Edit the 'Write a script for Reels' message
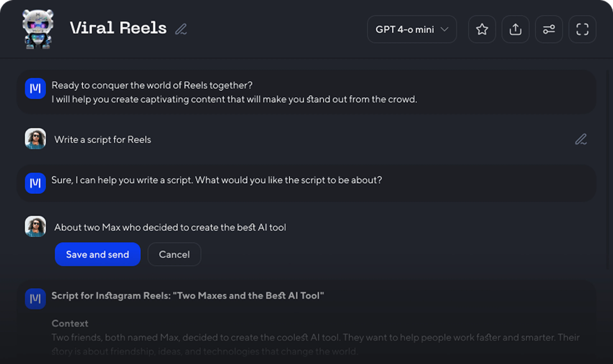 click(x=581, y=139)
